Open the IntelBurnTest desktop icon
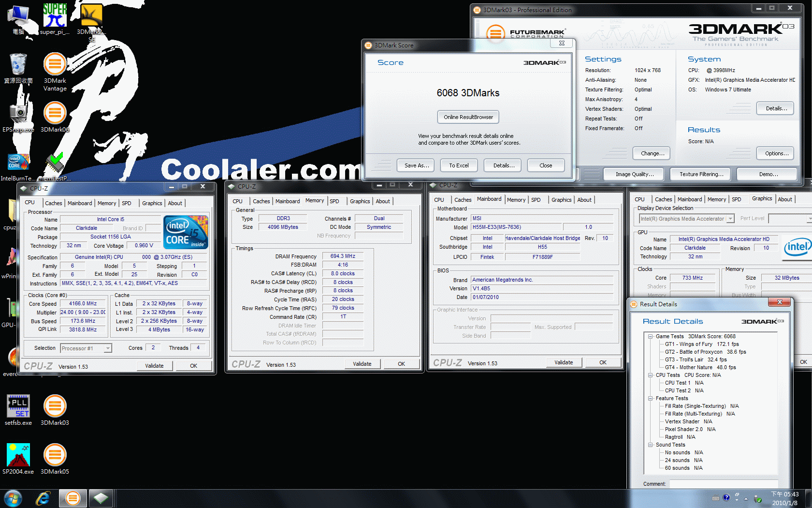812x508 pixels. pos(17,167)
